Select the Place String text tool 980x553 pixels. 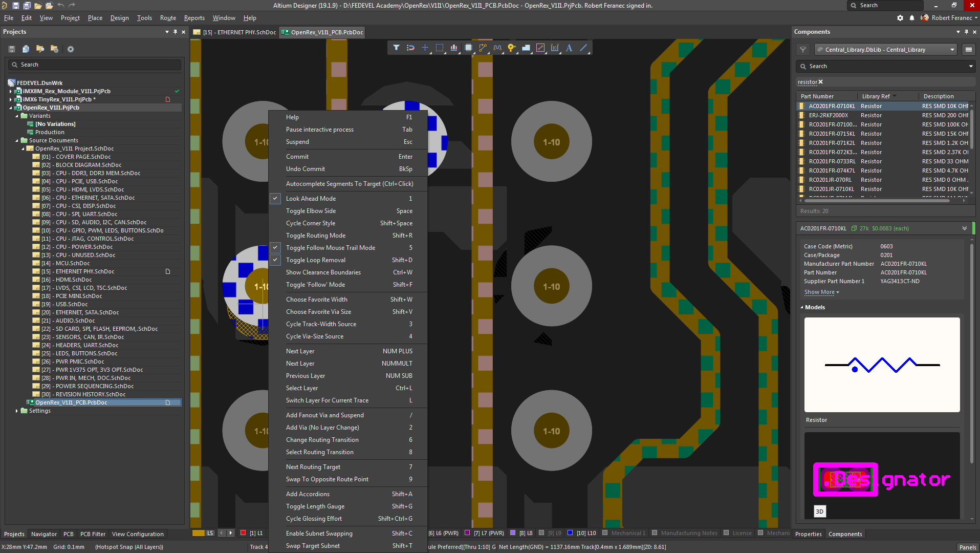pos(569,48)
